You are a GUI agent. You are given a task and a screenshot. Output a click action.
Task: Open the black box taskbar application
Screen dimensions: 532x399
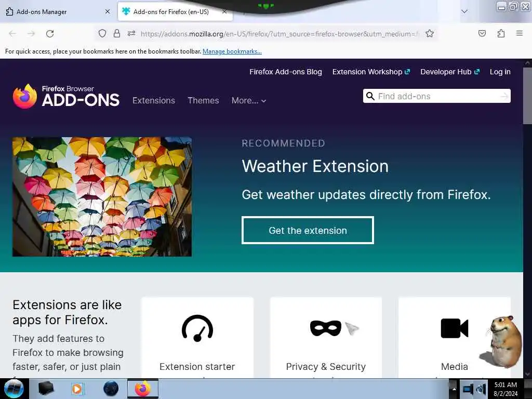[x=46, y=389]
